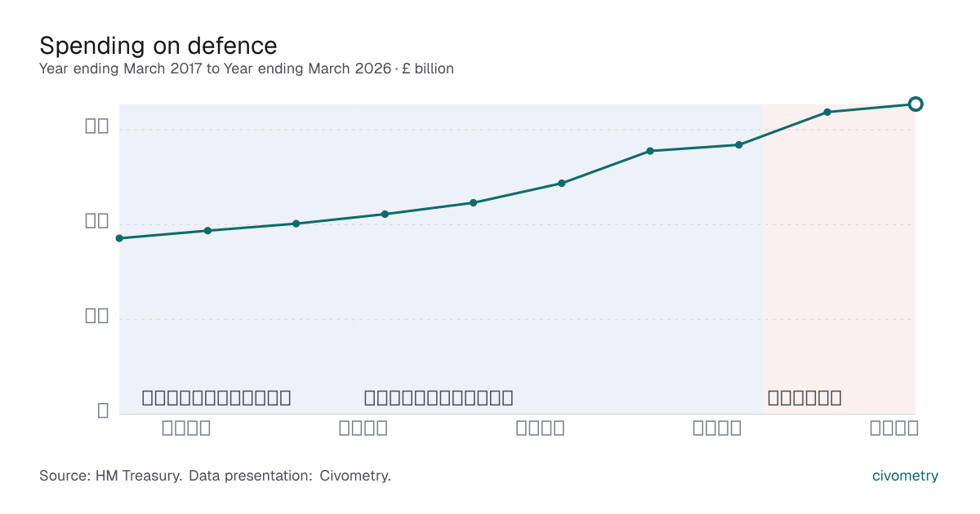Image resolution: width=980 pixels, height=514 pixels.
Task: Select the fifth data point on the line
Action: (473, 202)
